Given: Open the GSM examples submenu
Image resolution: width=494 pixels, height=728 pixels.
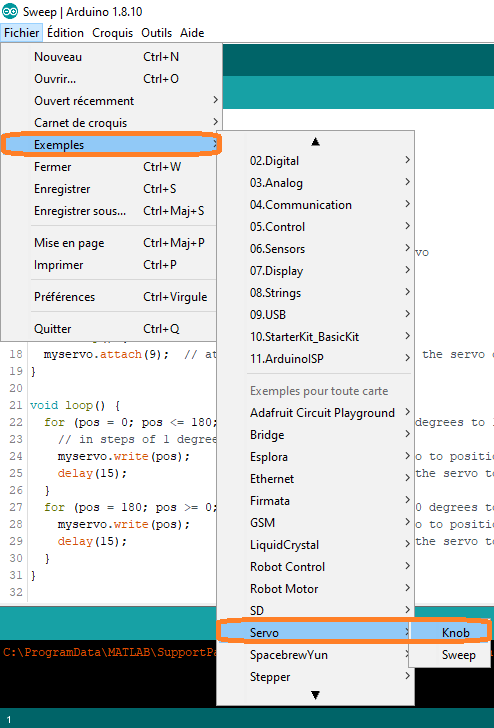Looking at the screenshot, I should 316,523.
